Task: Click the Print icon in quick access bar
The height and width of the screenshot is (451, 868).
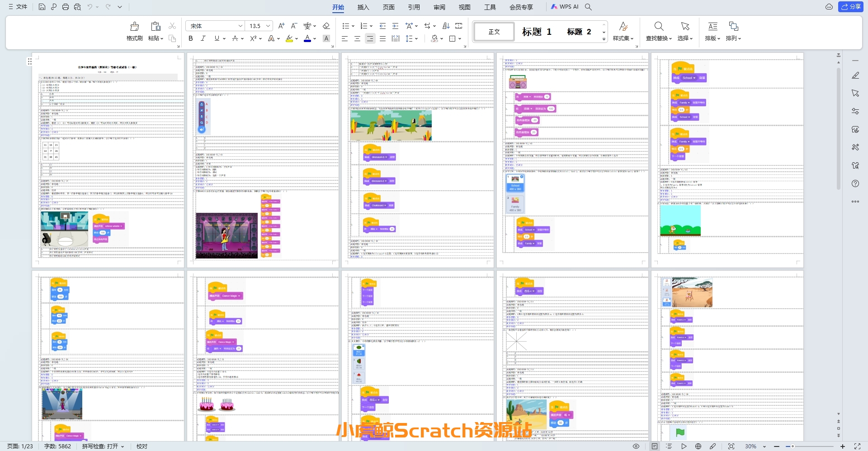Action: 66,7
